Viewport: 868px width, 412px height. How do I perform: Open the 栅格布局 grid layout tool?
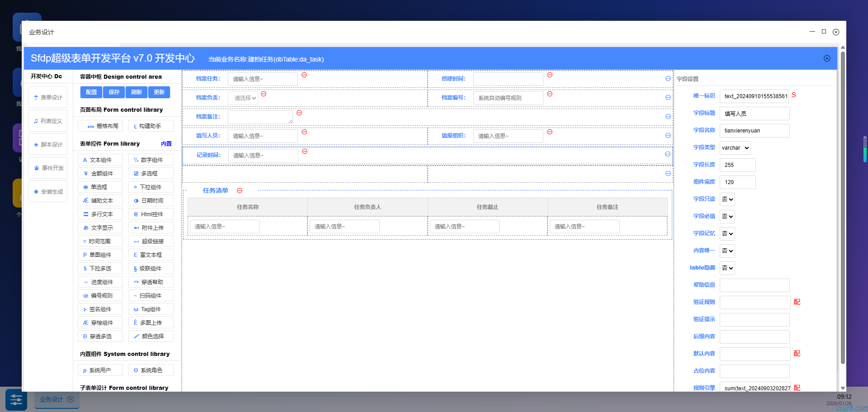(x=100, y=125)
